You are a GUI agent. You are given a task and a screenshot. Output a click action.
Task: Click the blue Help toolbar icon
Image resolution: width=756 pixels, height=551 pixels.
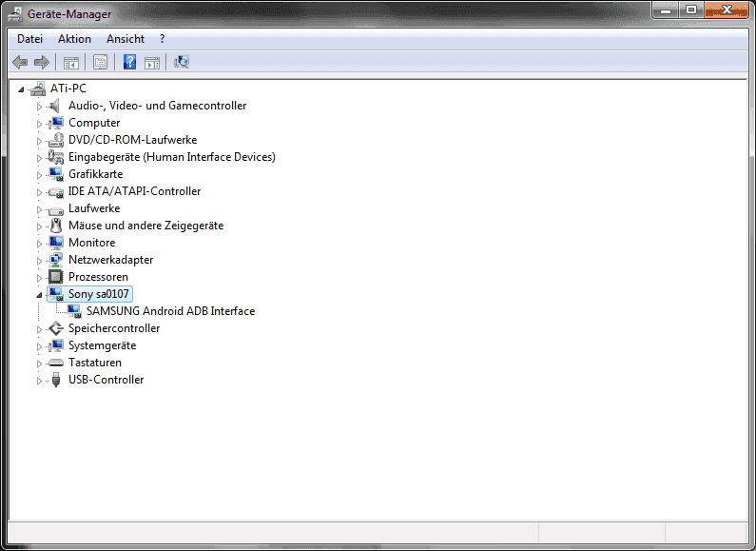[x=129, y=62]
